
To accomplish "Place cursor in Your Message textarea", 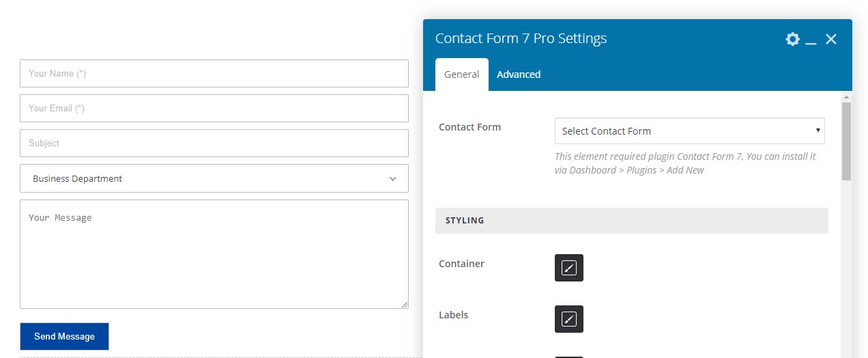I will pyautogui.click(x=214, y=254).
